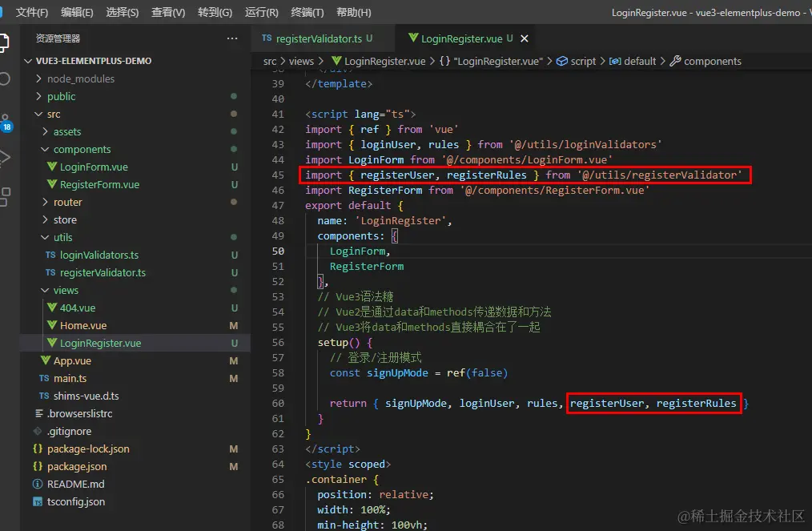
Task: Click info icon beside README.md
Action: [x=38, y=484]
